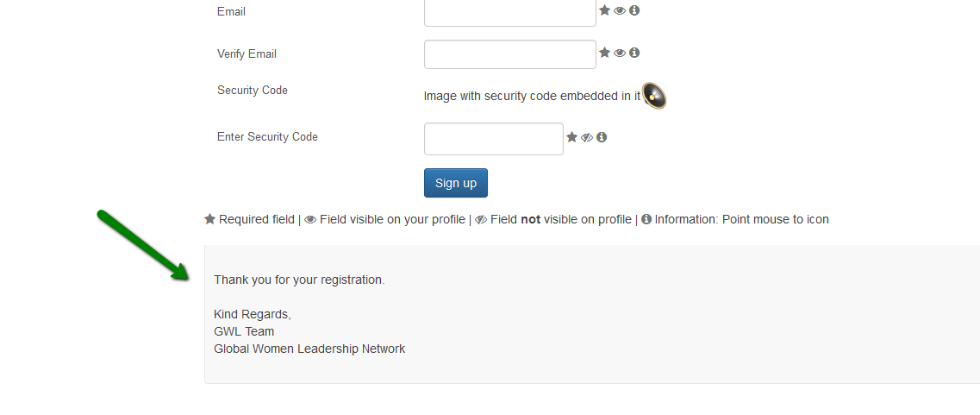Screen dimensions: 980x415
Task: Click the info icon beside the security code input
Action: [x=602, y=137]
